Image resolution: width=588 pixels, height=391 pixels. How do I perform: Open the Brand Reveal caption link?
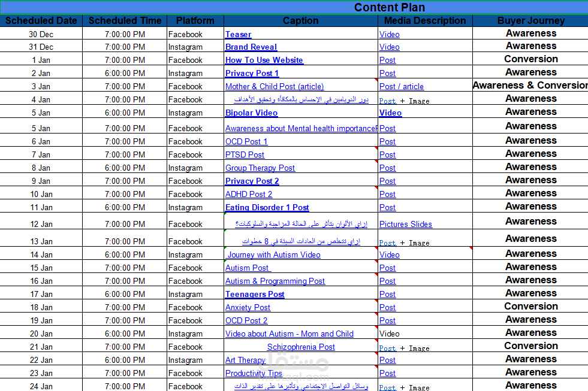click(251, 47)
